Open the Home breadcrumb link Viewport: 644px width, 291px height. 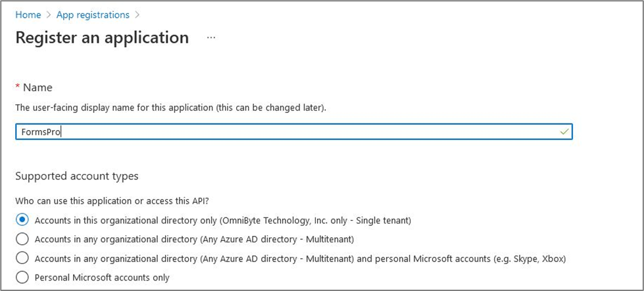28,14
